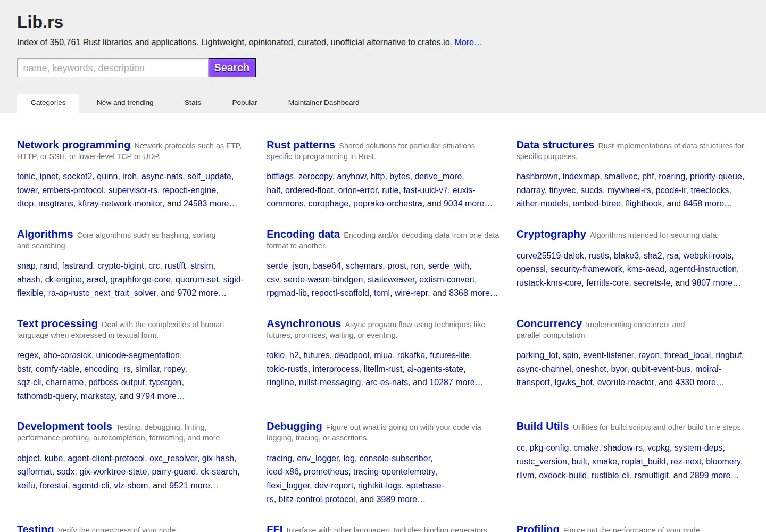Viewport: 766px width, 532px height.
Task: Select the Categories tab
Action: (48, 103)
